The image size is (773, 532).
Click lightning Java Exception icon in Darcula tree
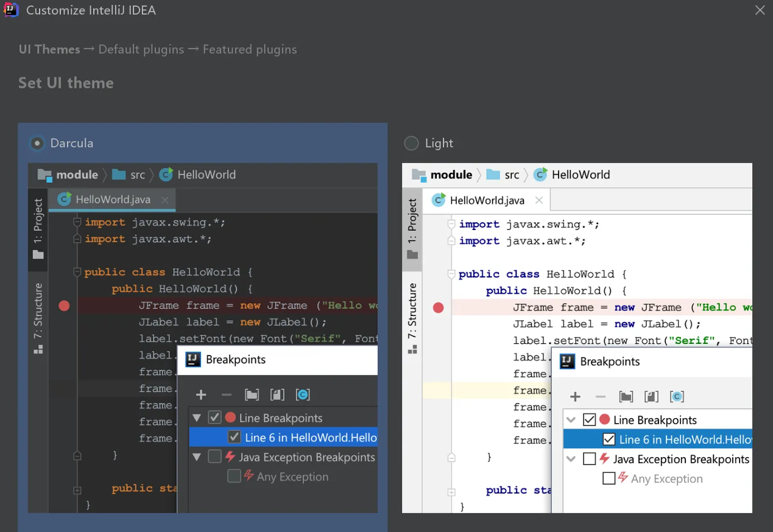tap(230, 457)
